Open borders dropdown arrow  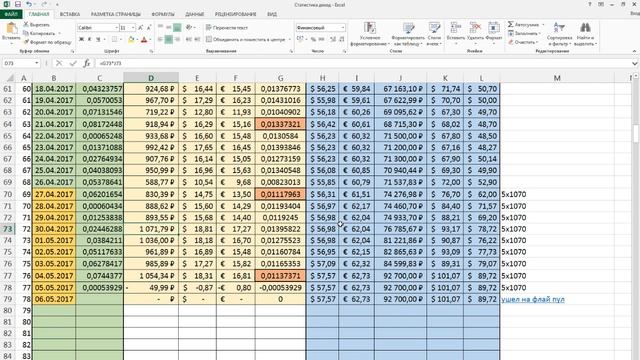(122, 39)
